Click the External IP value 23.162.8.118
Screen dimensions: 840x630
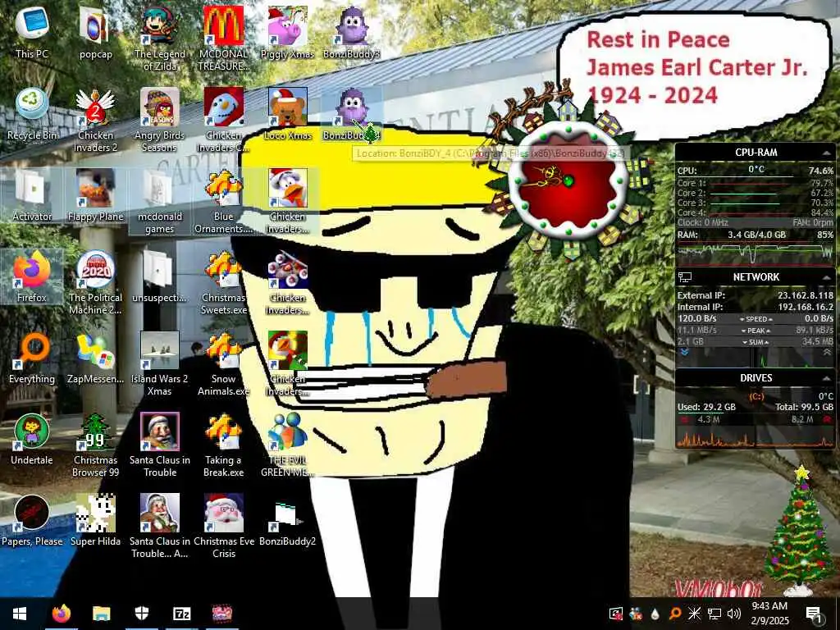[806, 295]
